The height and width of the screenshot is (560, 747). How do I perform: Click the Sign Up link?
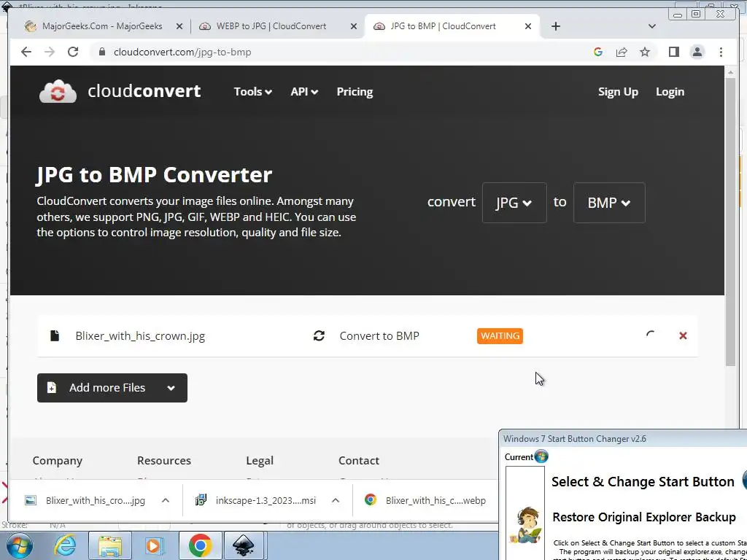pos(618,91)
